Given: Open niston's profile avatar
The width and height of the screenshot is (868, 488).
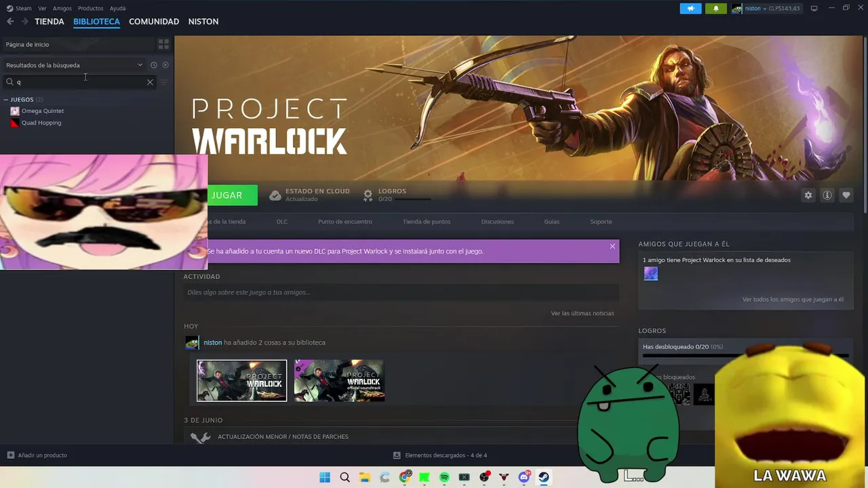Looking at the screenshot, I should coord(736,8).
